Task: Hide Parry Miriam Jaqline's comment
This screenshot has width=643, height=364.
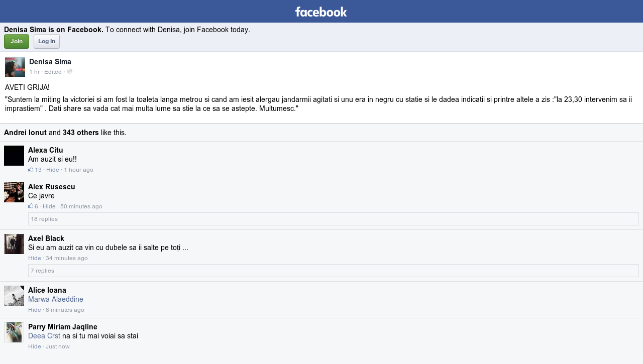Action: click(x=35, y=346)
